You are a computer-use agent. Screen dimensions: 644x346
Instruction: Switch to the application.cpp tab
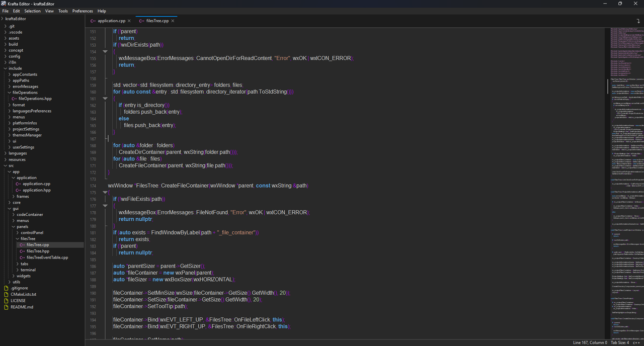(111, 21)
